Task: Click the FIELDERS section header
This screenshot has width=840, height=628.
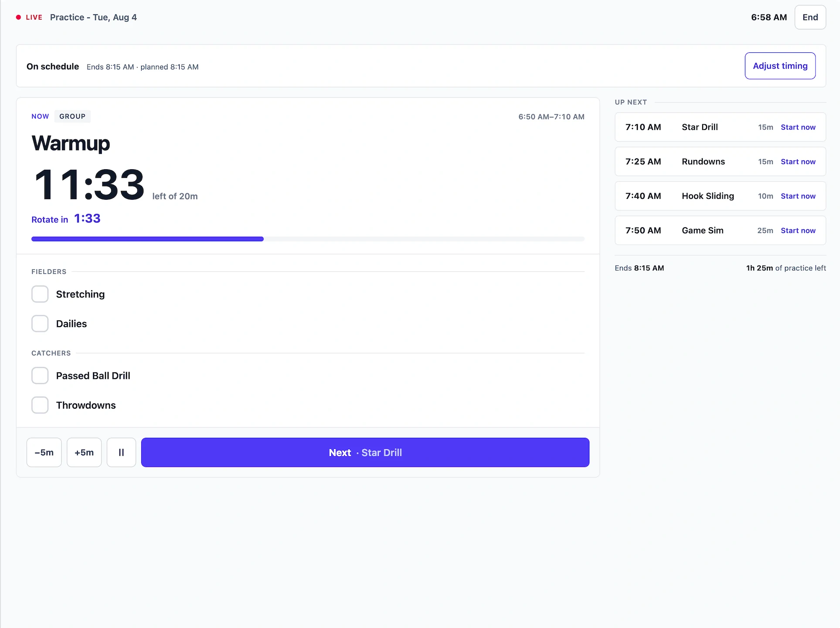Action: 49,272
